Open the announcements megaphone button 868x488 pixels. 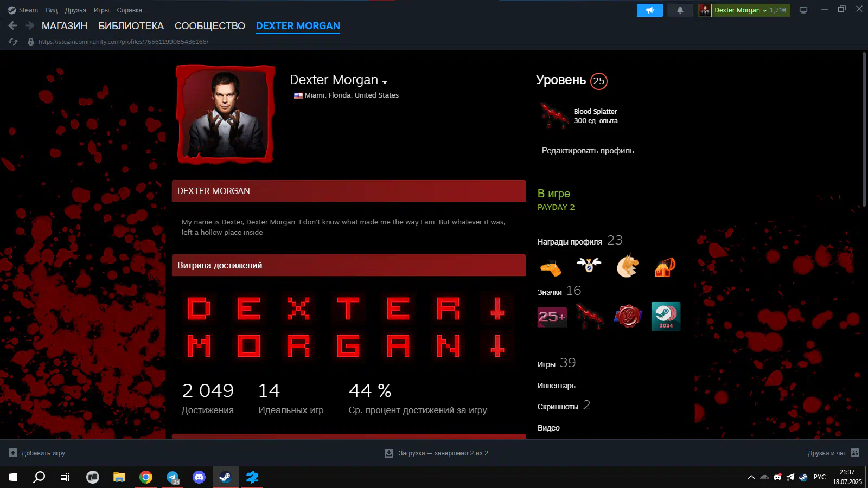click(x=650, y=10)
